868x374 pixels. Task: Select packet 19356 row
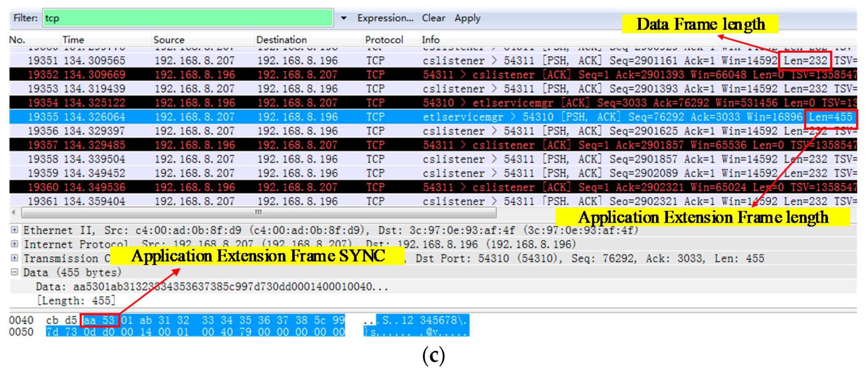click(433, 131)
